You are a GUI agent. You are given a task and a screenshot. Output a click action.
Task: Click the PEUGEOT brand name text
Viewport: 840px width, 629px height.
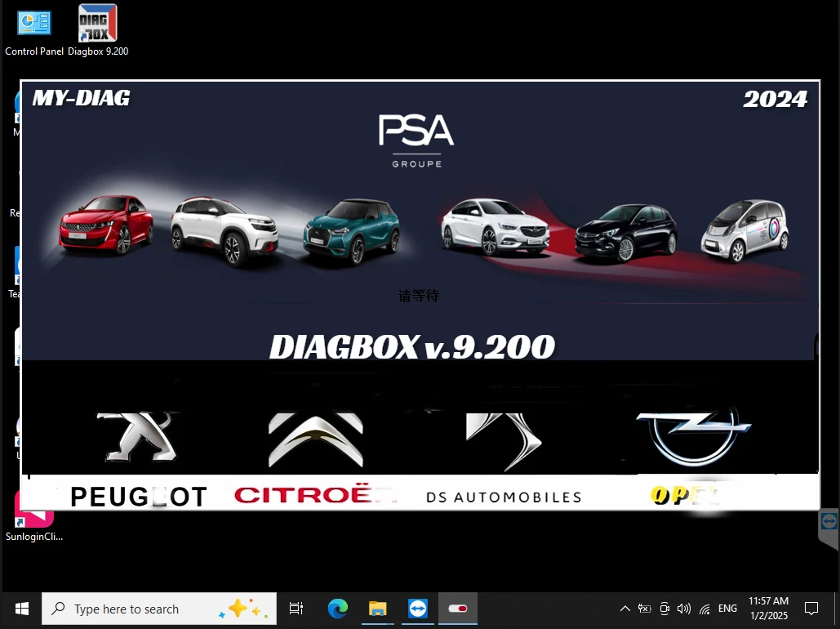(x=138, y=497)
